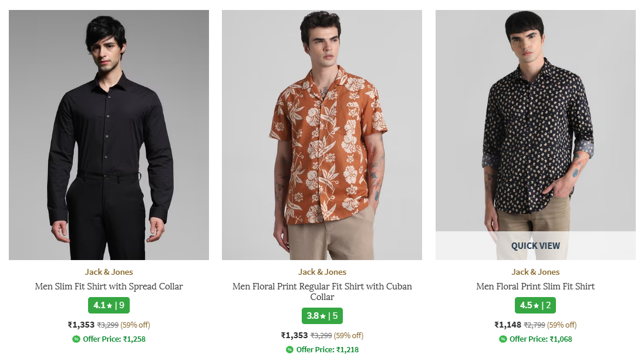This screenshot has height=354, width=644.
Task: Click the ₹1,148 price of the floral slim shirt
Action: coord(508,325)
